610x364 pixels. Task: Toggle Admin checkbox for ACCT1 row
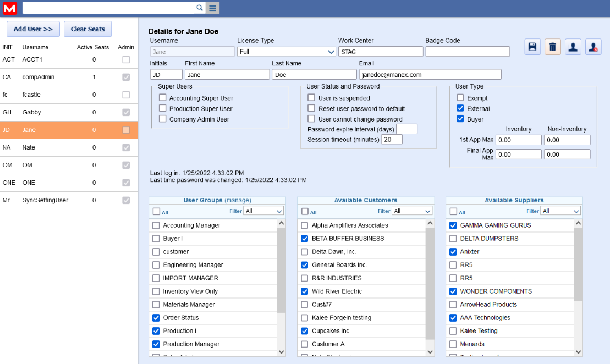click(x=126, y=59)
